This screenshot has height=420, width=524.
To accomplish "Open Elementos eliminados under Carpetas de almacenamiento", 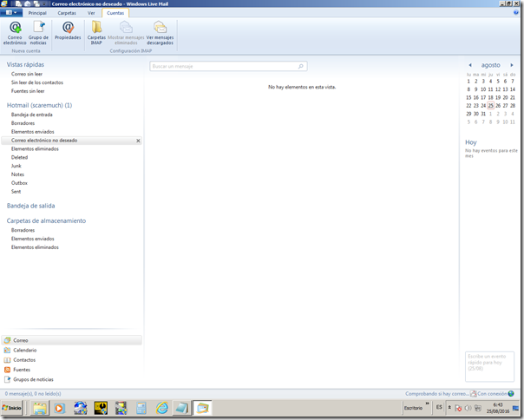I will 35,247.
